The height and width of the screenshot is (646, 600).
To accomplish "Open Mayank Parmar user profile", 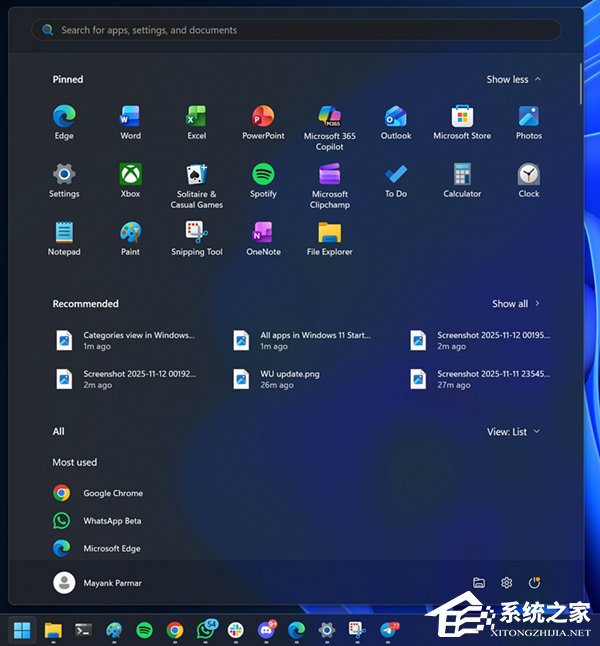I will pyautogui.click(x=97, y=583).
